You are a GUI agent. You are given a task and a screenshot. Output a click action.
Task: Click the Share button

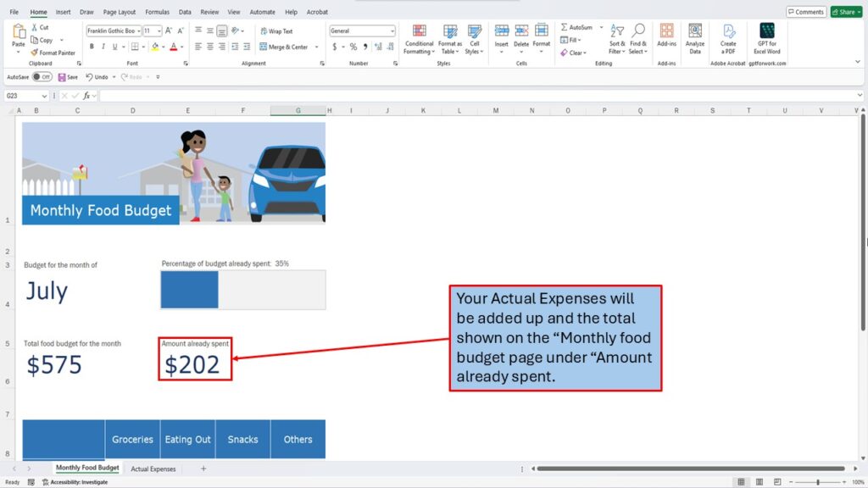pos(846,12)
